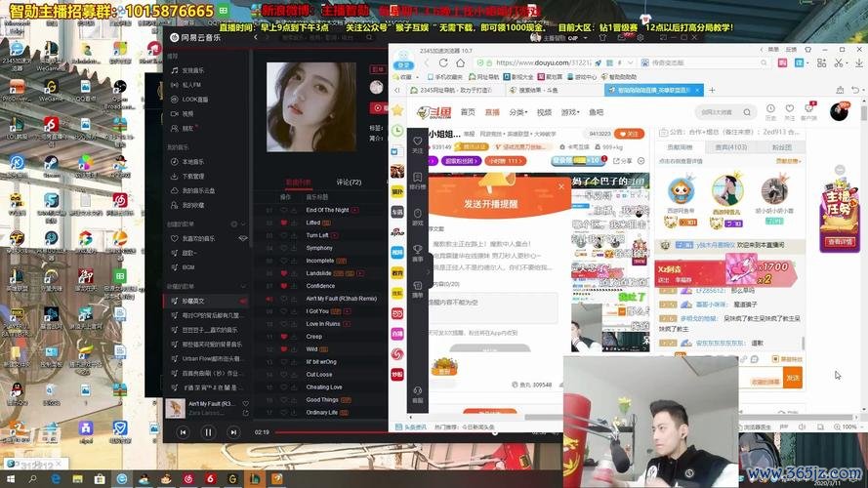Open 我喜欢的音乐 playlist
This screenshot has height=488, width=868.
point(193,238)
